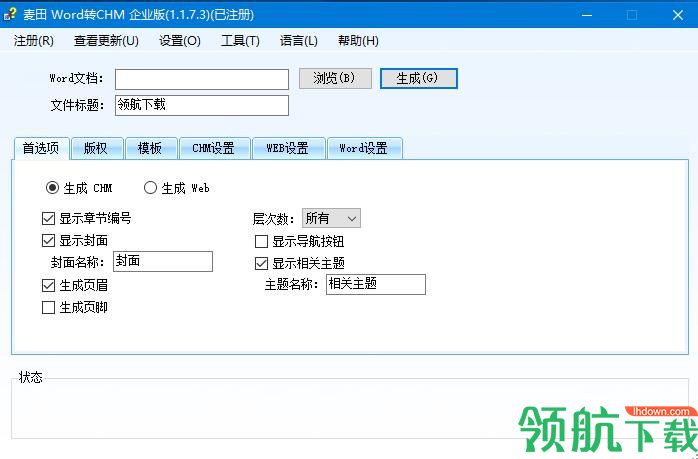Click the 主题名称 input field
The height and width of the screenshot is (459, 698).
[x=376, y=284]
